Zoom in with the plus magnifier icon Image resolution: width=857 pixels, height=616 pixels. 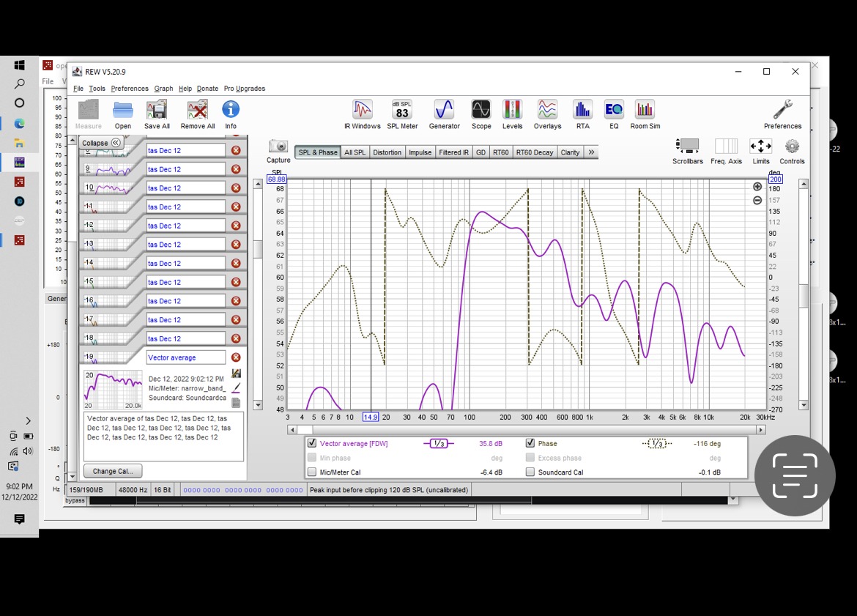point(757,186)
